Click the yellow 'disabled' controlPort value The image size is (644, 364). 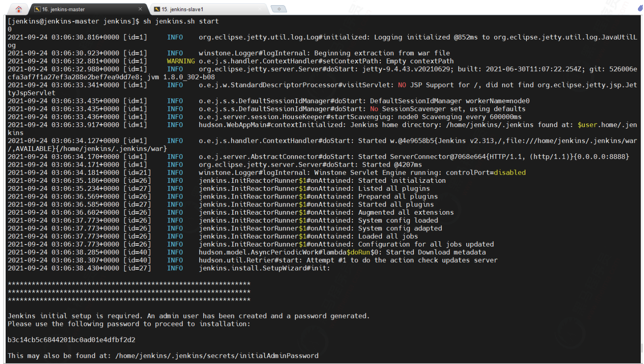point(509,172)
